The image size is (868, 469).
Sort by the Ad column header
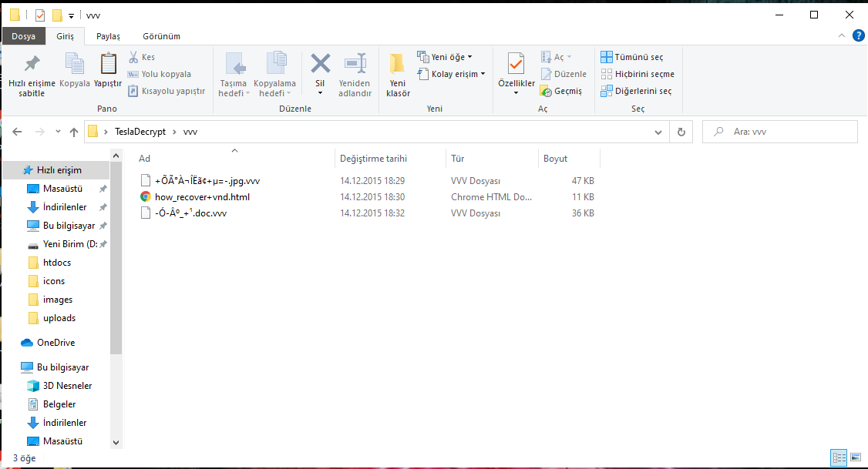click(144, 159)
